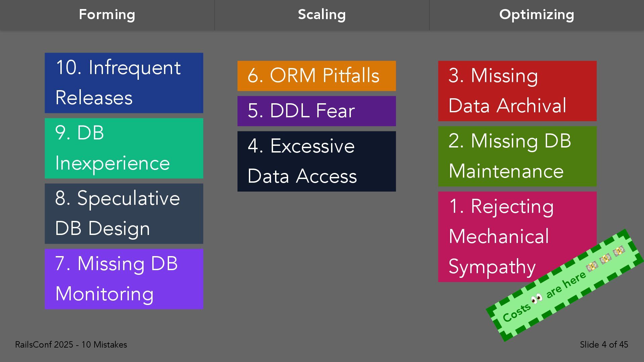
Task: Click the middle money emoji on banner
Action: point(605,259)
